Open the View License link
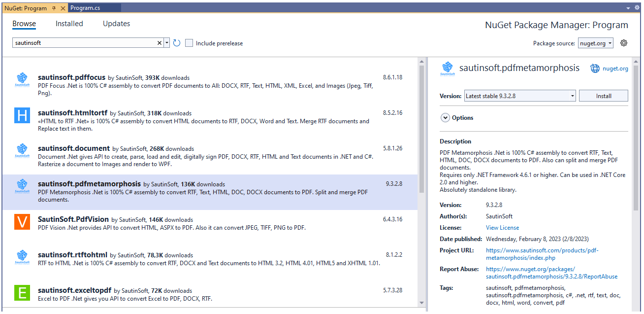 click(x=502, y=227)
